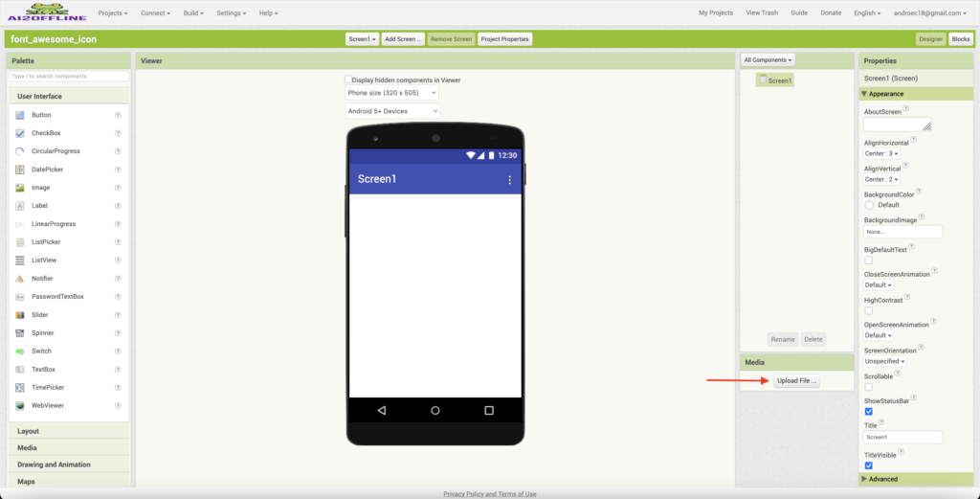The height and width of the screenshot is (499, 980).
Task: Toggle the HighContrast checkbox
Action: 868,310
